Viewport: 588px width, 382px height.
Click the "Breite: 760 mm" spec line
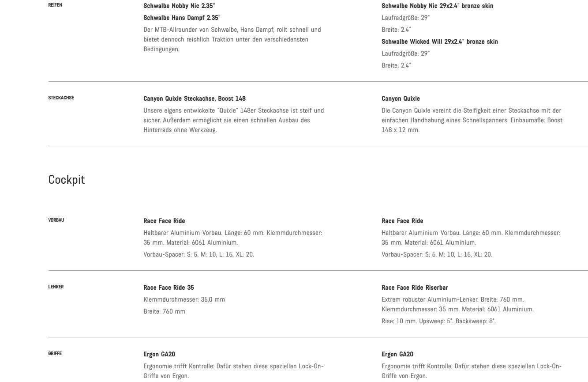click(164, 311)
